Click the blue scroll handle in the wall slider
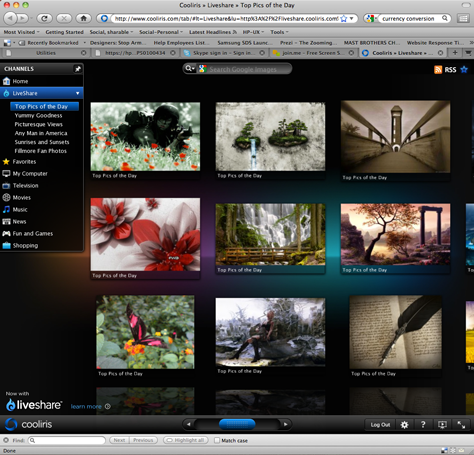The height and width of the screenshot is (455, 474). pos(237,424)
